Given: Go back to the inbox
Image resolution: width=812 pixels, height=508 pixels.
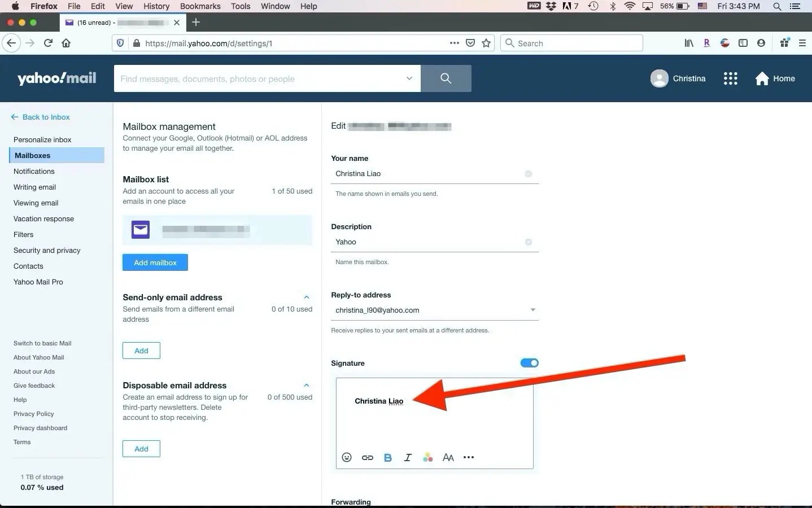Looking at the screenshot, I should [40, 117].
